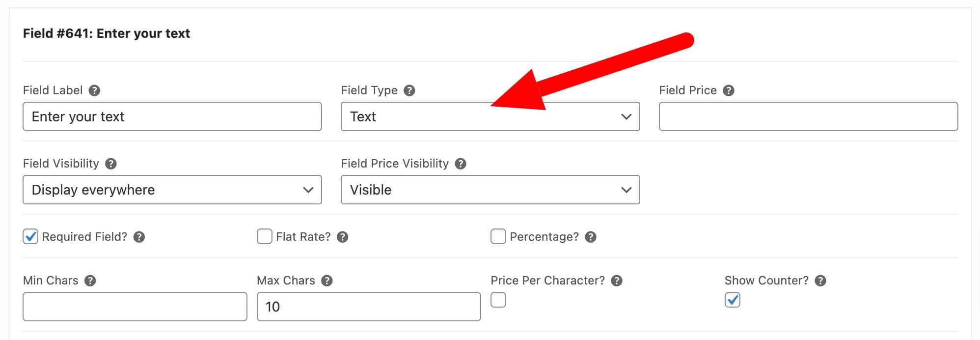Open the Field Visibility help tooltip icon
Viewport: 980px width, 340px height.
point(112,164)
